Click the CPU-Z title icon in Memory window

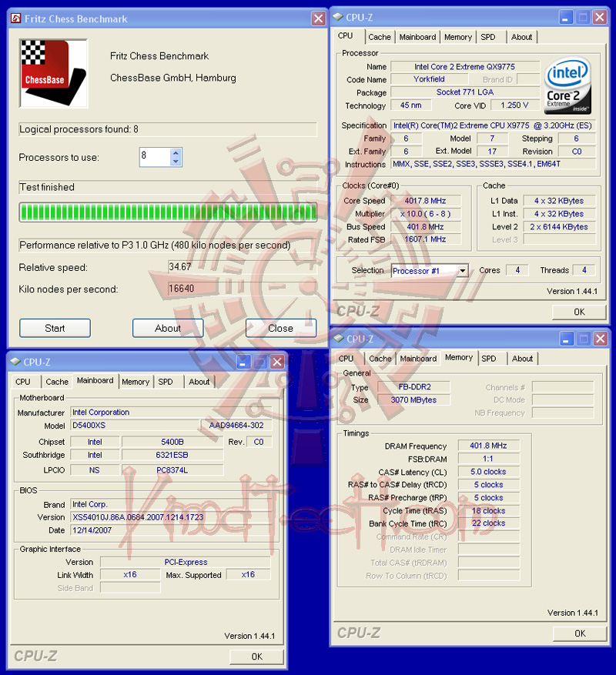point(339,339)
